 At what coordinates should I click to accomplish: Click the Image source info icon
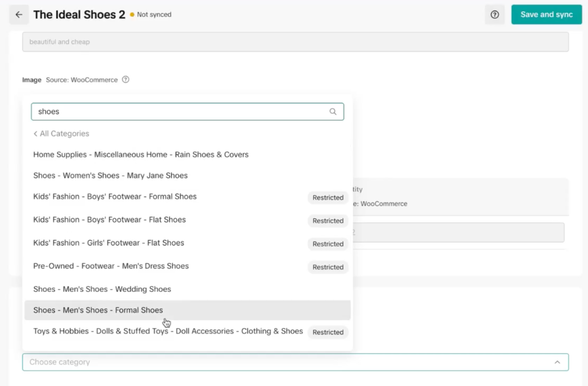point(126,80)
